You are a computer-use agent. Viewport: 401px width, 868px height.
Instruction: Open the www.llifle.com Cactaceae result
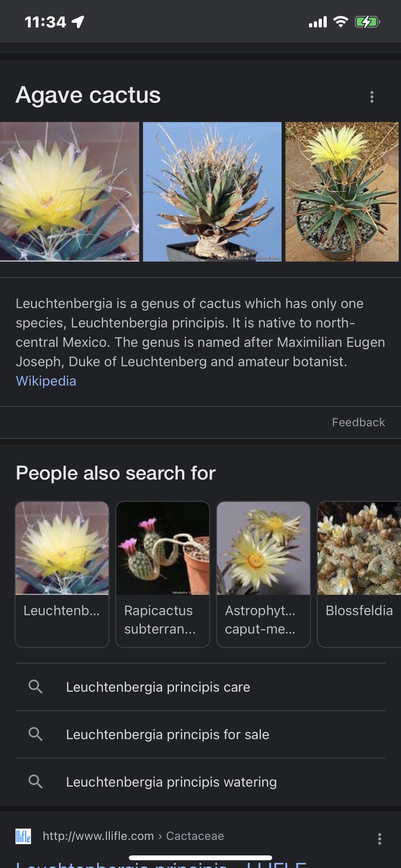(x=133, y=836)
